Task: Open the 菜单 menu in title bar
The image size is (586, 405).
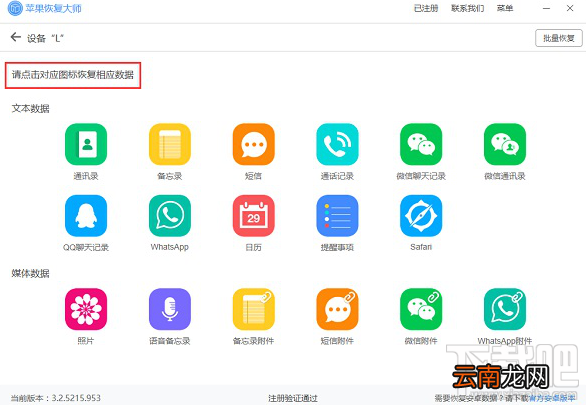Action: [505, 8]
